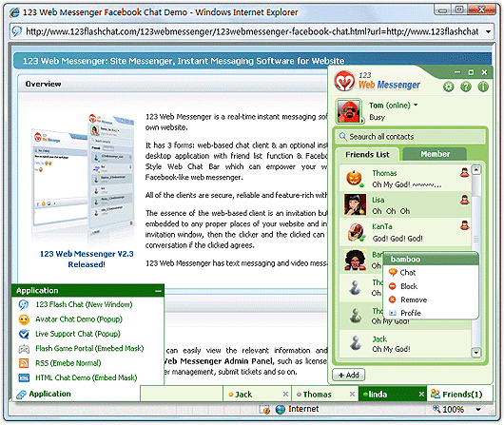Click the Live Support Chat icon
This screenshot has width=504, height=425.
click(24, 334)
